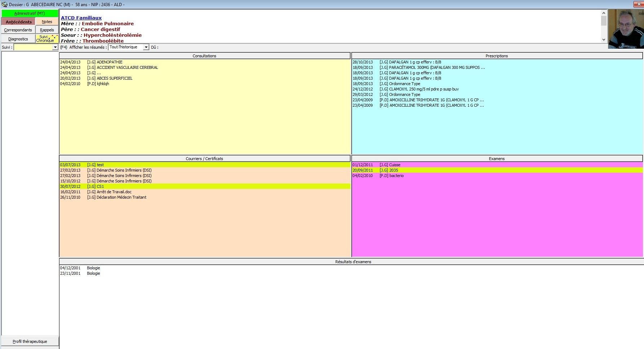Open the Tout l'historique dropdown
The width and height of the screenshot is (644, 349).
tap(146, 47)
